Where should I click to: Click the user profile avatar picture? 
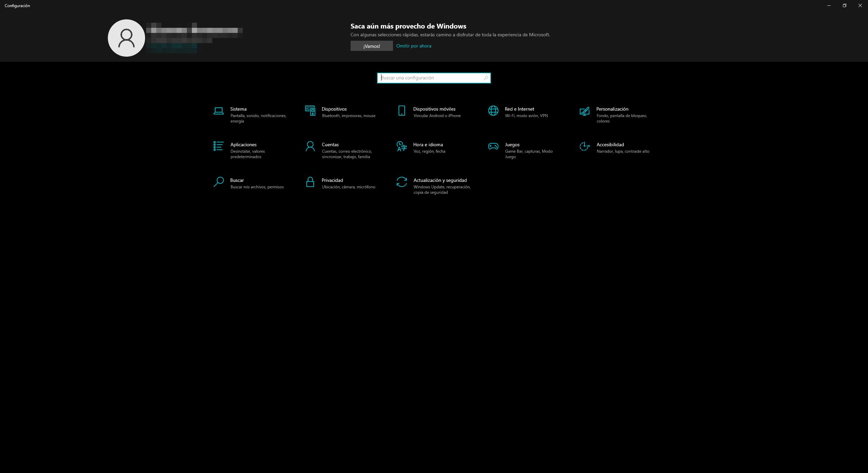coord(126,38)
